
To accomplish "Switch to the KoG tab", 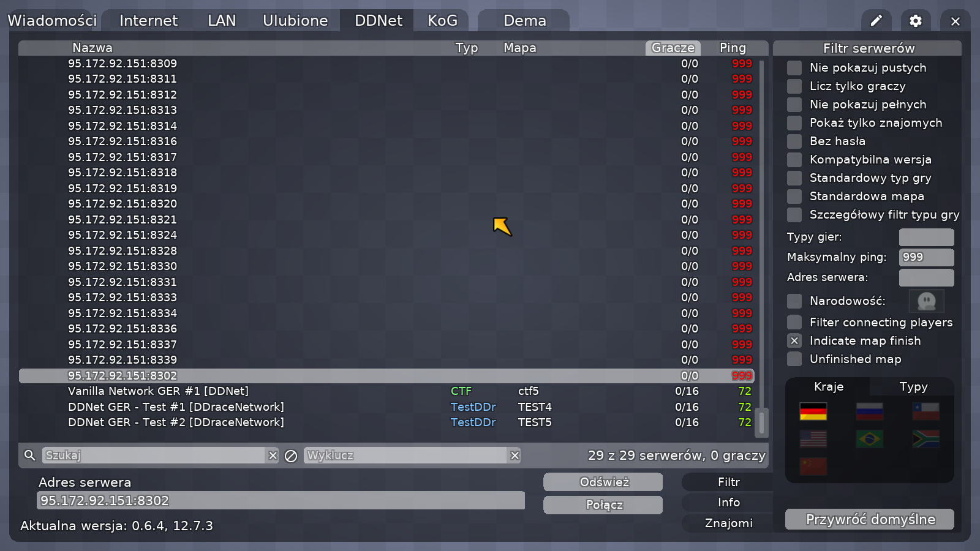I will pos(442,21).
